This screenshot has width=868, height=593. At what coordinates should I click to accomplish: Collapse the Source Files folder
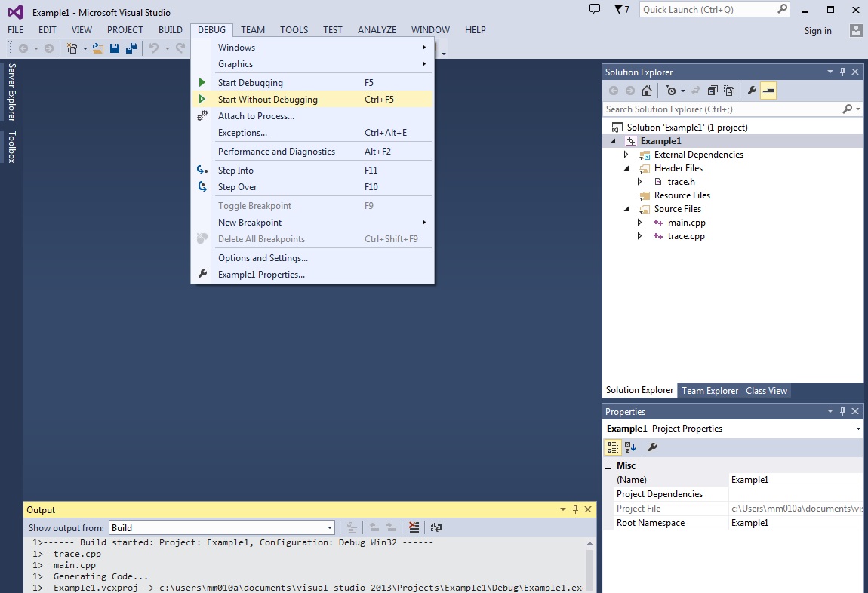click(x=626, y=209)
